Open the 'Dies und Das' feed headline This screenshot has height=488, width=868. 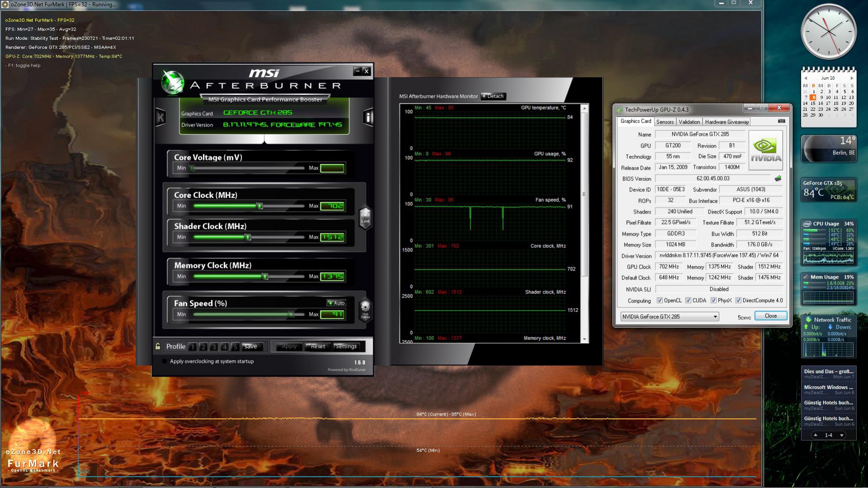pyautogui.click(x=829, y=371)
